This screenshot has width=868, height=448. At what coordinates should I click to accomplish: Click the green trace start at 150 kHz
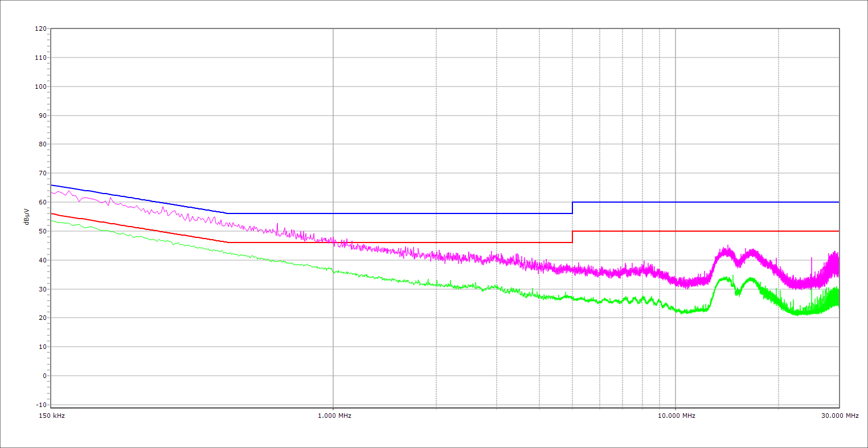pyautogui.click(x=52, y=220)
